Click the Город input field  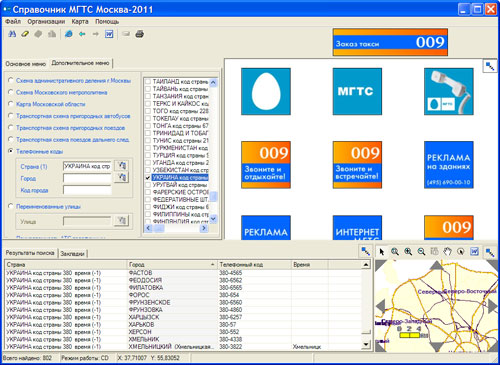[x=87, y=178]
